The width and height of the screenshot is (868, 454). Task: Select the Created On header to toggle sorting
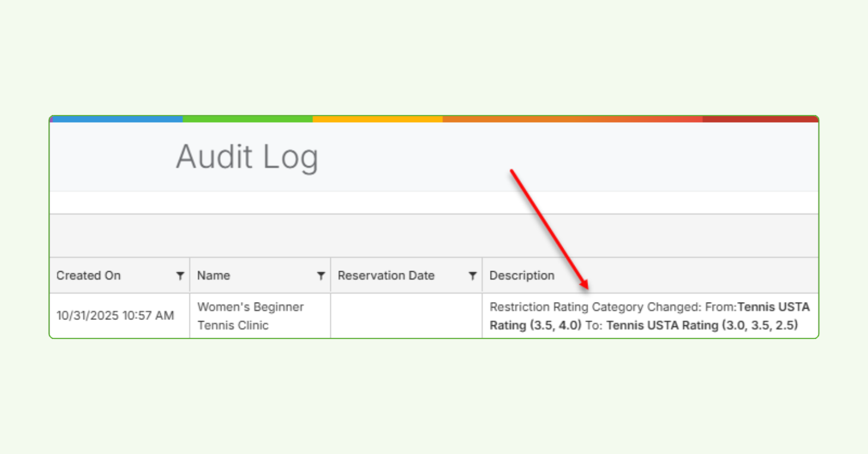(88, 275)
